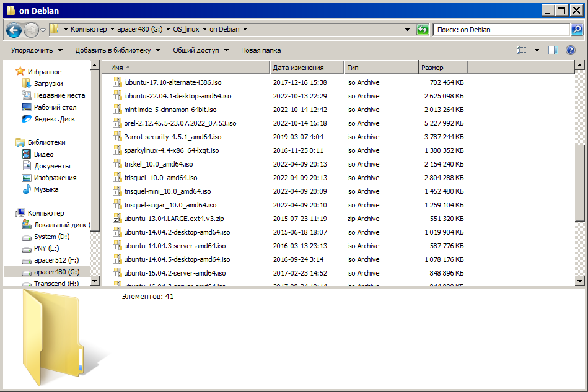Click 'Компьютер' breadcrumb segment
Image resolution: width=588 pixels, height=392 pixels.
(89, 29)
